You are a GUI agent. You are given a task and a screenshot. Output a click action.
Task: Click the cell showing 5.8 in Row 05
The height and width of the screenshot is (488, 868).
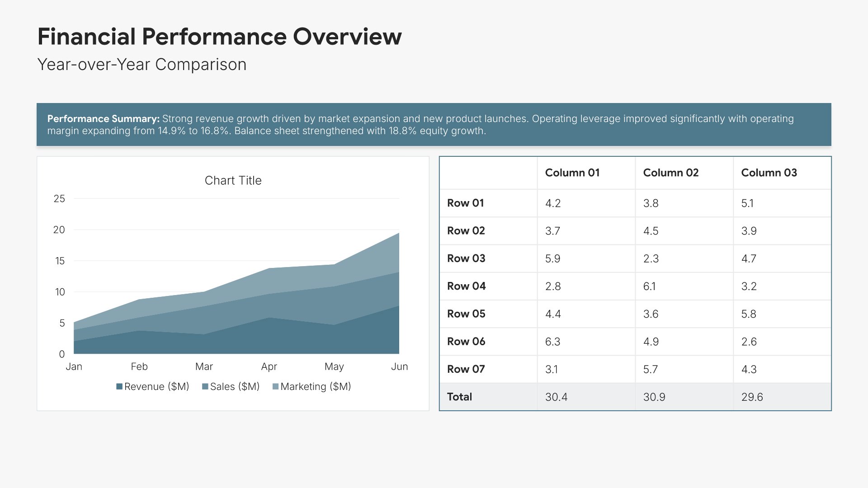pos(748,314)
